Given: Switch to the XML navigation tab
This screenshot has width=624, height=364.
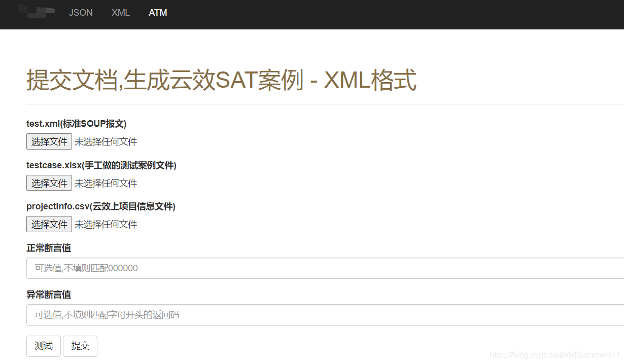Looking at the screenshot, I should (121, 13).
